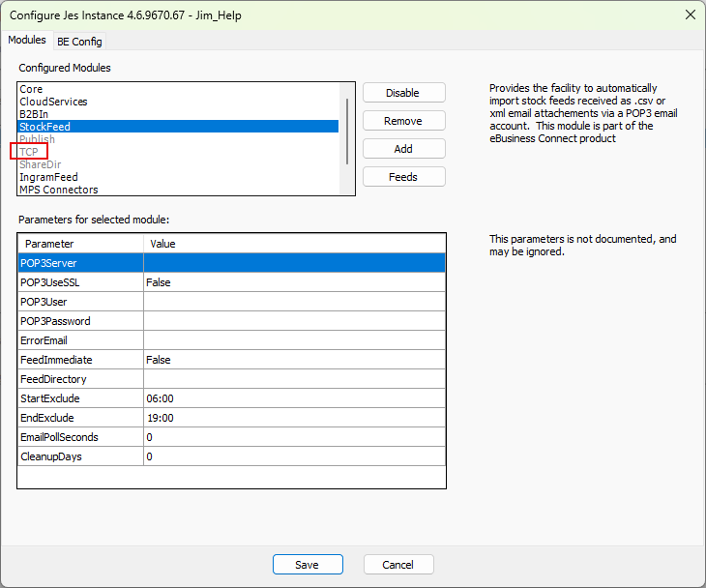Select the B2BIn module
This screenshot has width=706, height=588.
point(178,114)
